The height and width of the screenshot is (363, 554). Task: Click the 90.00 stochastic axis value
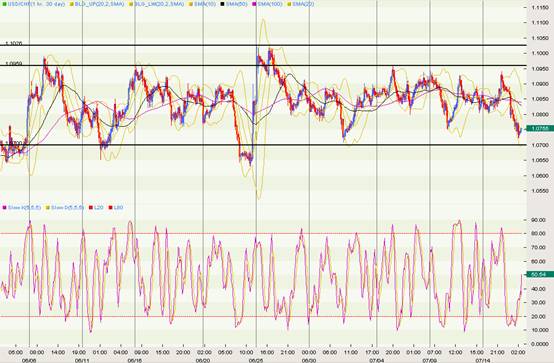539,220
